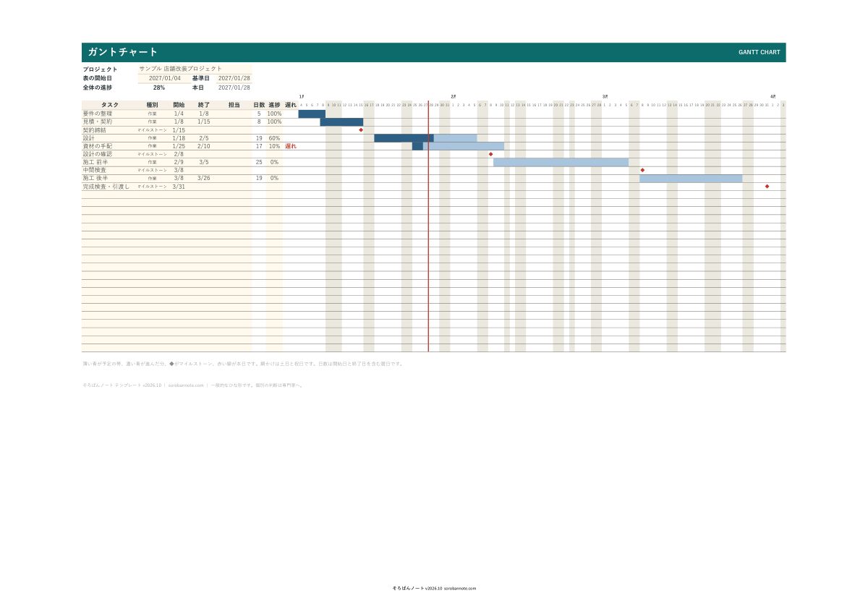
Task: Click the legend note below the chart
Action: point(243,364)
